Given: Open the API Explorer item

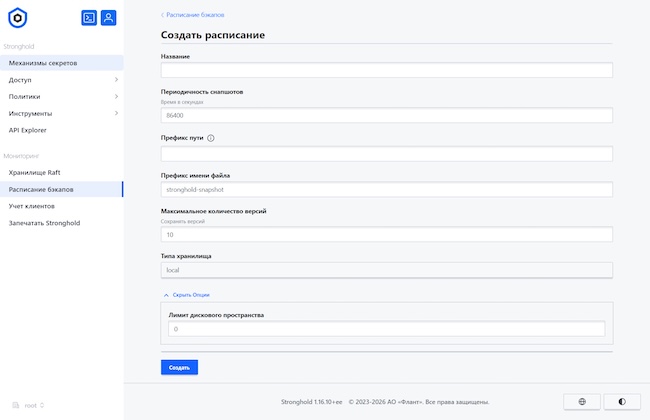Looking at the screenshot, I should (28, 130).
